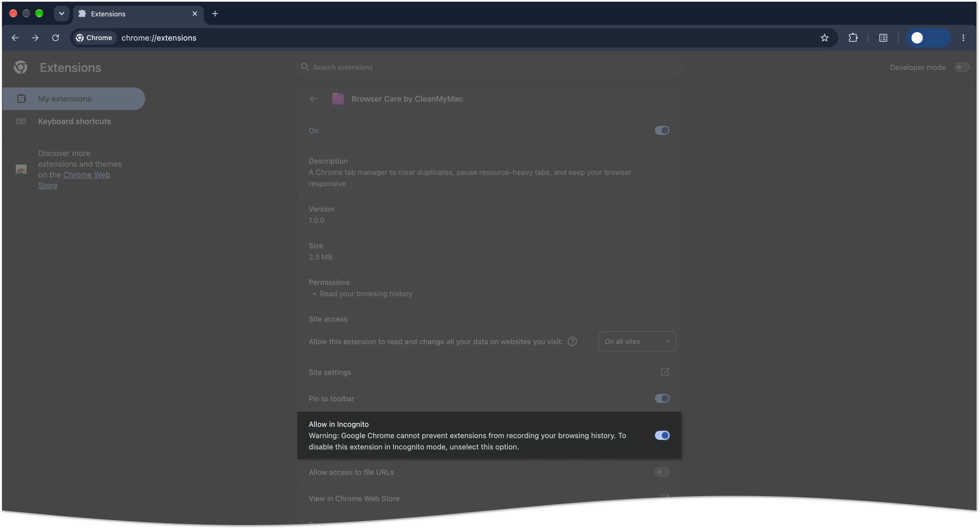Click the keyboard icon beside Keyboard shortcuts
Image resolution: width=980 pixels, height=529 pixels.
(21, 121)
